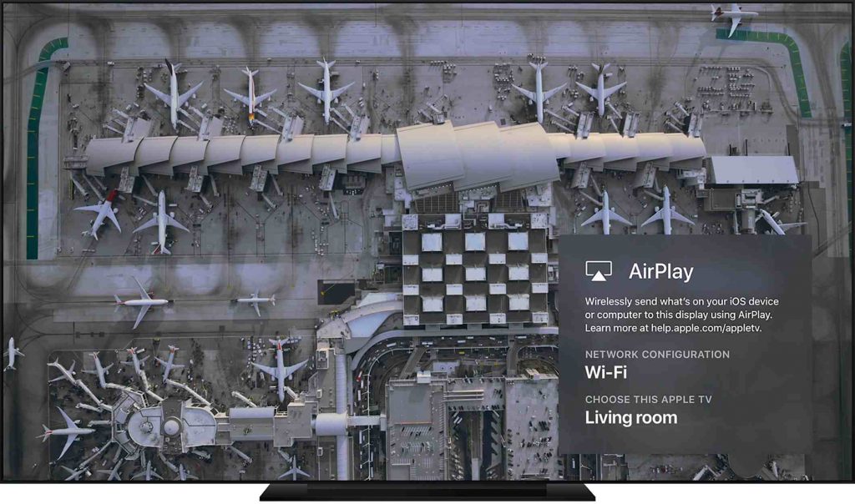Click the small airplane following on the taxiway
Viewport: 855px width, 504px height.
click(x=254, y=301)
